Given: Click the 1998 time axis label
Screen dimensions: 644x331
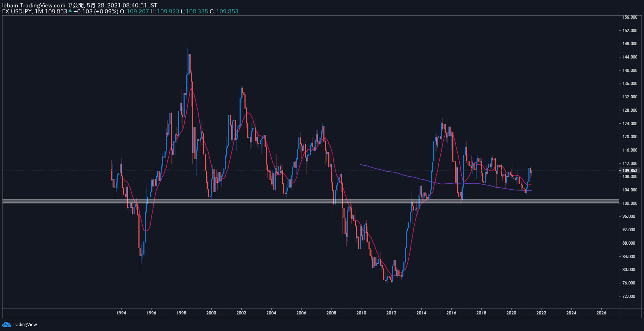Looking at the screenshot, I should pyautogui.click(x=181, y=313).
